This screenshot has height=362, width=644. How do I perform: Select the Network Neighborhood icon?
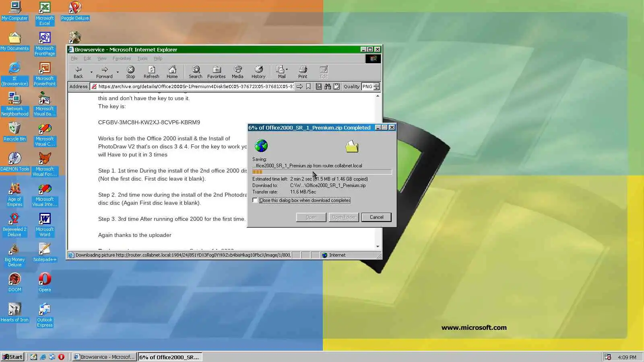pos(15,104)
